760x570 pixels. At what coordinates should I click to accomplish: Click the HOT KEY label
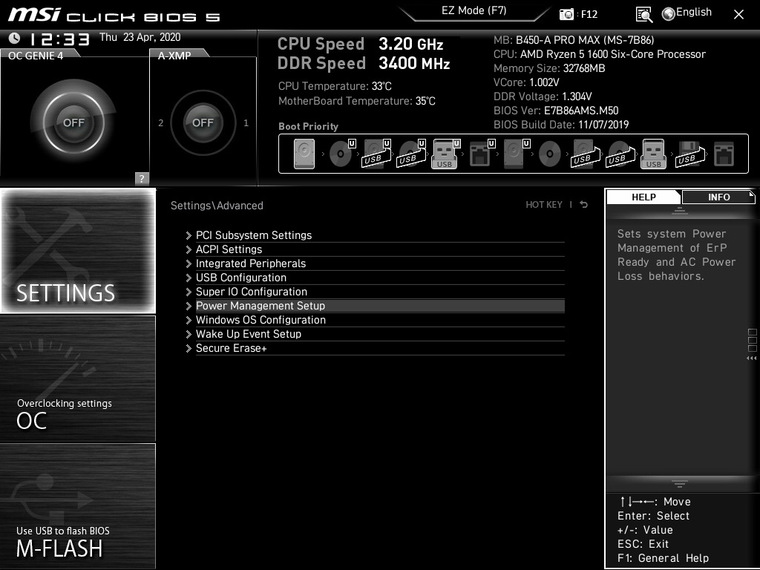[x=544, y=205]
